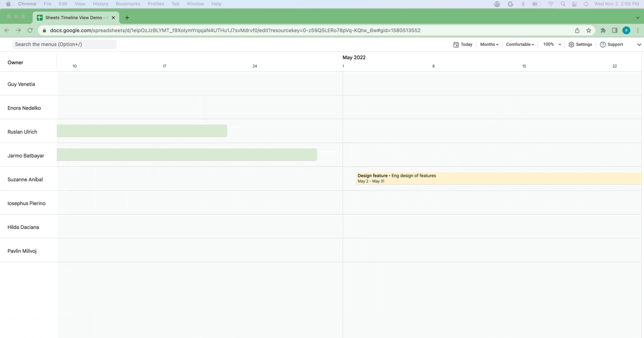Screen dimensions: 644x338
Task: Bookmark this page with the star icon
Action: (x=589, y=30)
